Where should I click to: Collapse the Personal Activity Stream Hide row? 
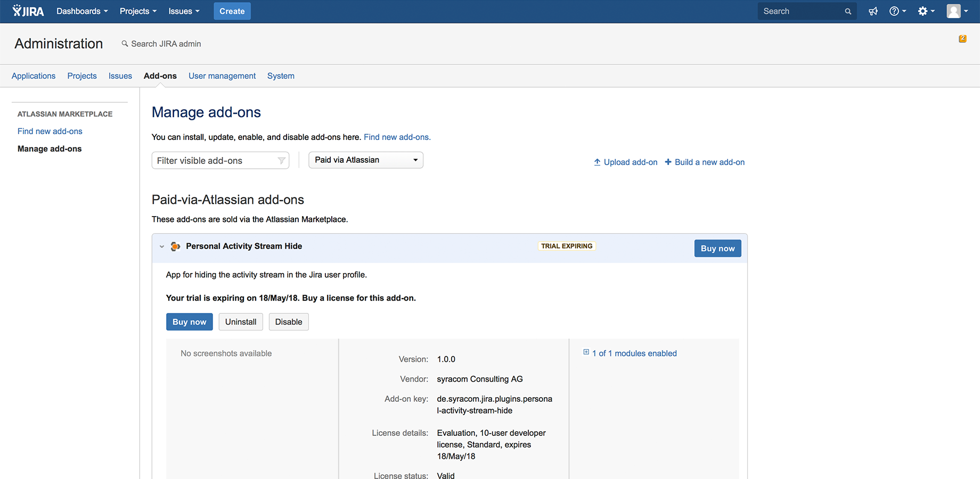pyautogui.click(x=162, y=246)
